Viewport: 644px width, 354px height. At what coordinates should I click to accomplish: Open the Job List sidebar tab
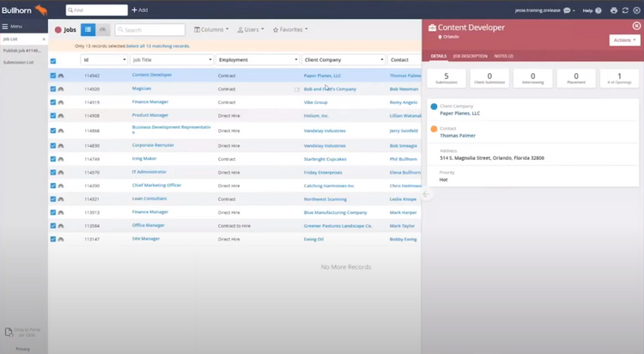click(x=21, y=39)
